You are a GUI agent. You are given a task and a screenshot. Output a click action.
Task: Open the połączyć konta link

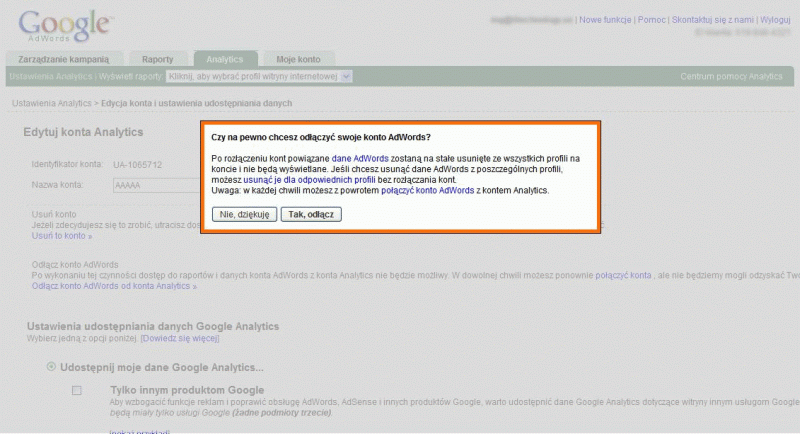point(623,275)
